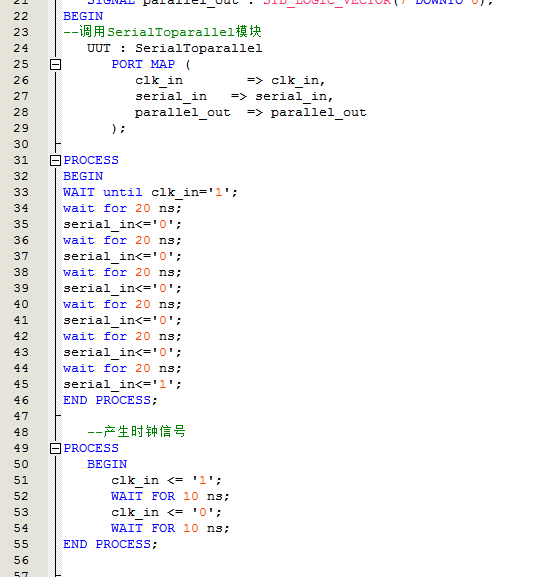Click 'serial_in => serial_in,' mapping line
Image resolution: width=545 pixels, height=577 pixels.
tap(234, 96)
